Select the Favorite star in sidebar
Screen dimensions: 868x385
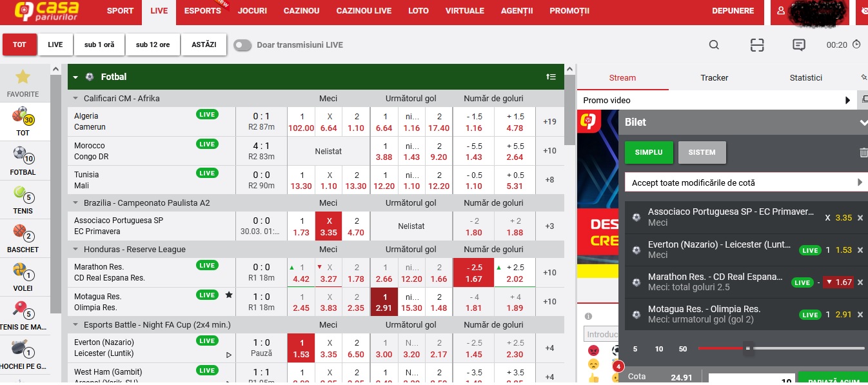23,77
